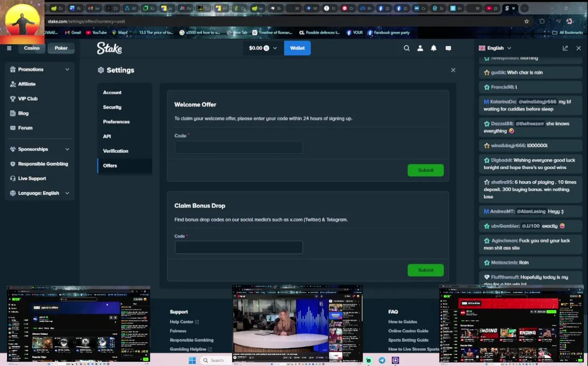Open the All Bookmarks folder
The height and width of the screenshot is (366, 588).
pos(567,33)
